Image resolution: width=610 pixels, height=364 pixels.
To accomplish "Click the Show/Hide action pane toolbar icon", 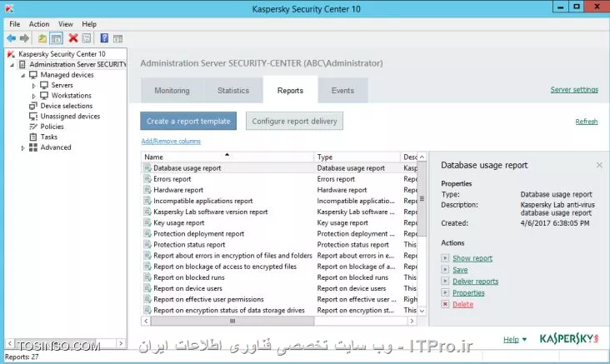I will 117,38.
